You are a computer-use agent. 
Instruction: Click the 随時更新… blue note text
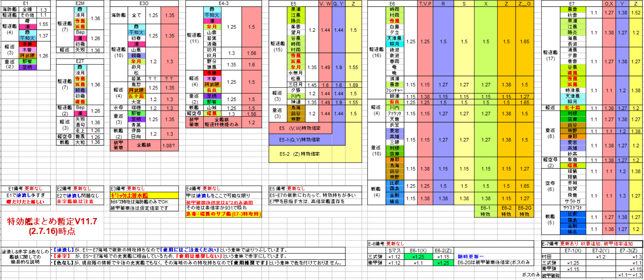(470, 257)
